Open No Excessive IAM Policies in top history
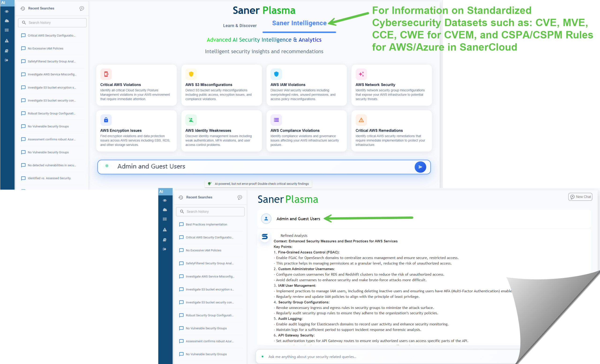This screenshot has width=600, height=364. point(45,48)
